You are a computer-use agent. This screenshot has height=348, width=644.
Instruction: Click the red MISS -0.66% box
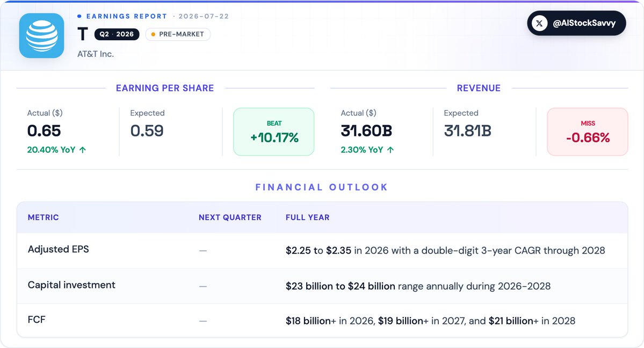point(587,132)
